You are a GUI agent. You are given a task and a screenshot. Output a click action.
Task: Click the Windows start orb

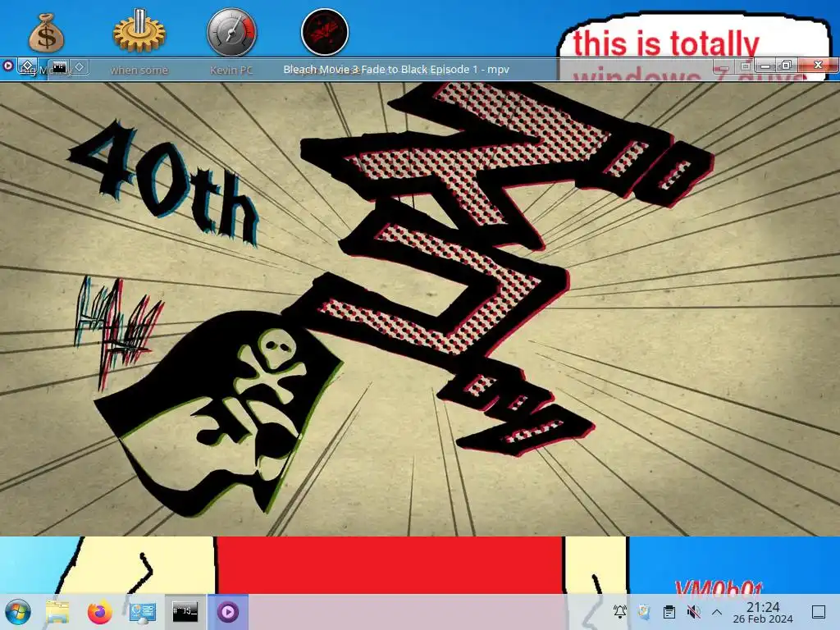coord(18,612)
